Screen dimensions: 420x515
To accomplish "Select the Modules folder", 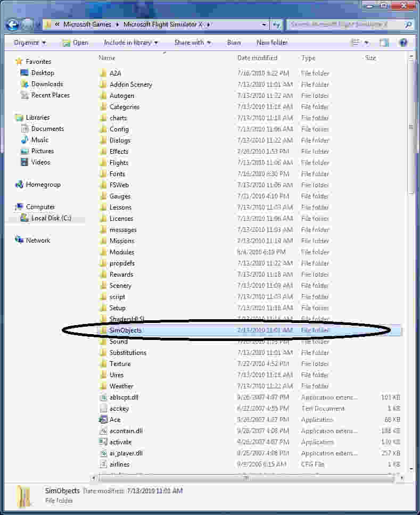I will [121, 252].
